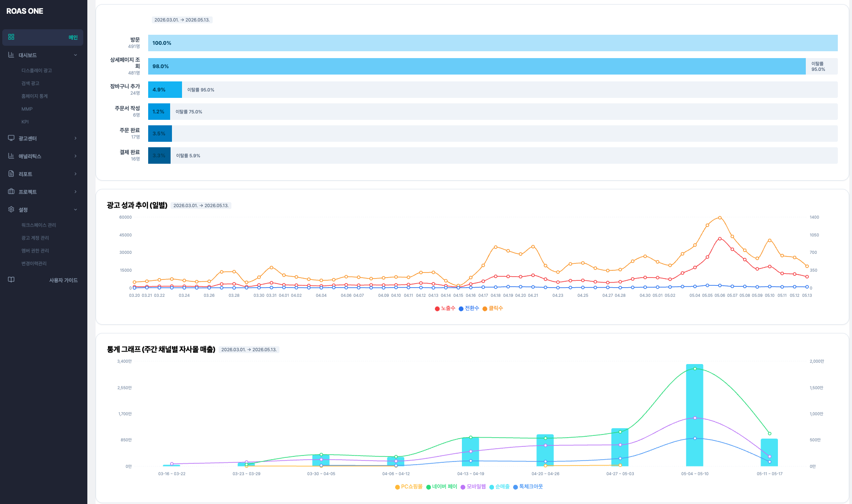Open the 사용자 가이드 link

pyautogui.click(x=64, y=280)
